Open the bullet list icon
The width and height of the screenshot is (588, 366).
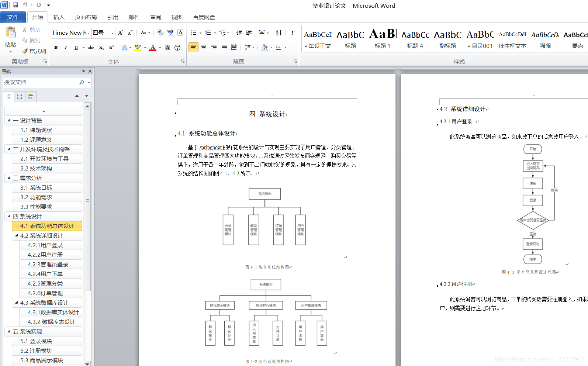point(194,33)
